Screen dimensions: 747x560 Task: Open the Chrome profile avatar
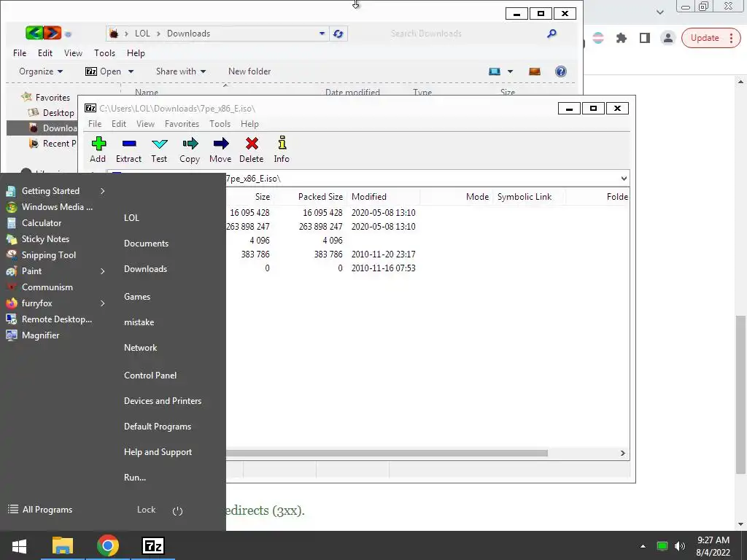pos(668,38)
